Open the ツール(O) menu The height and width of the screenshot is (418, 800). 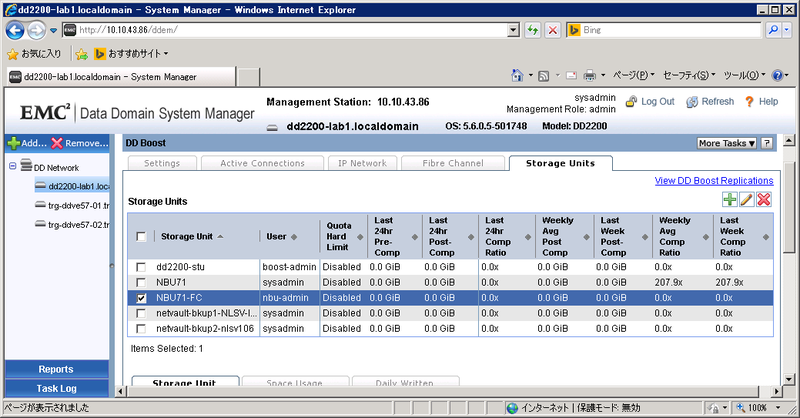744,76
